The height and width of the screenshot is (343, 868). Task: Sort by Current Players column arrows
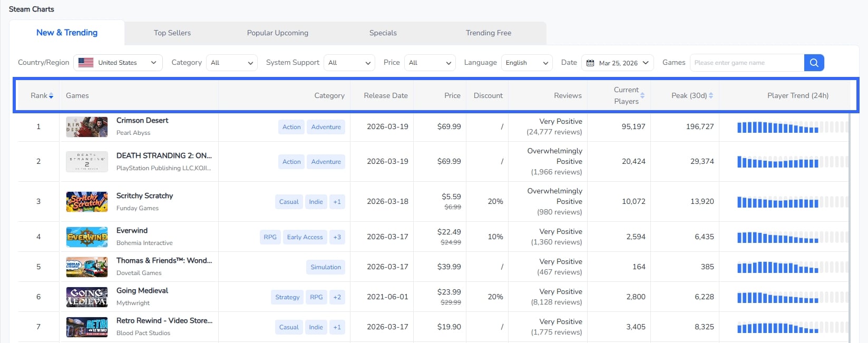[x=642, y=96]
